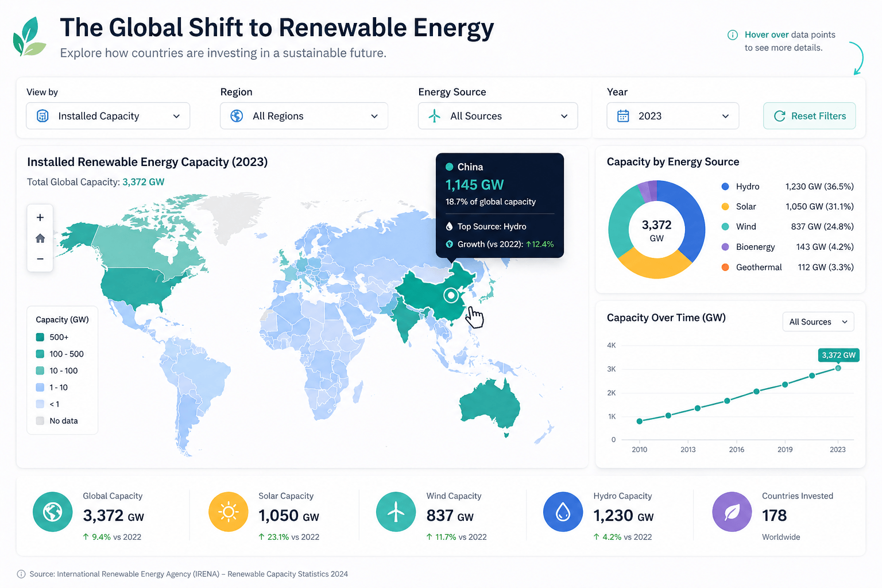Viewport: 882px width, 588px height.
Task: Click the home reset-view icon on the map
Action: (x=40, y=238)
